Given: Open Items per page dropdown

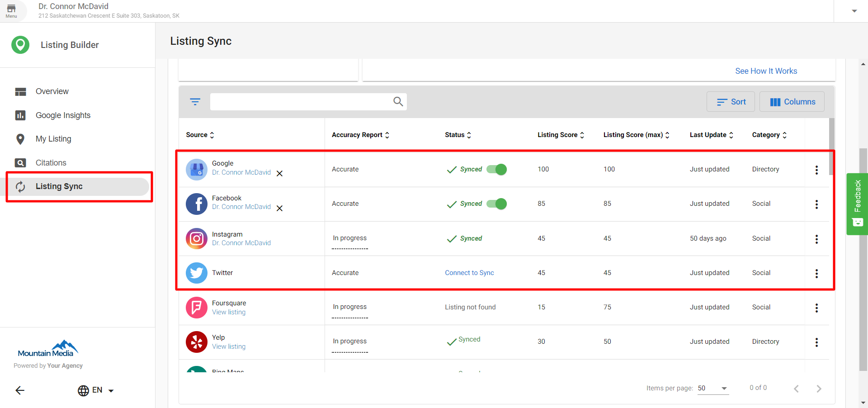Looking at the screenshot, I should pos(713,388).
